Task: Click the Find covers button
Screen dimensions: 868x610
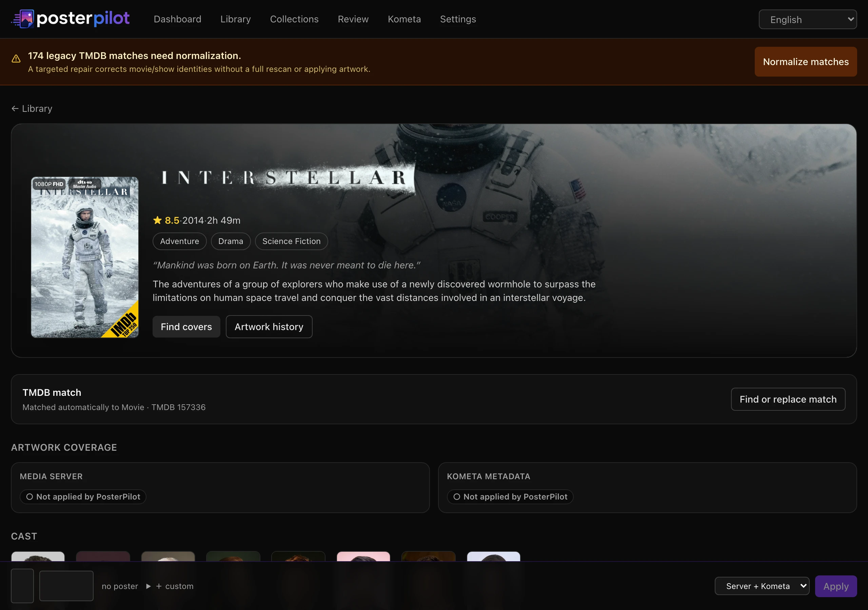Action: click(x=186, y=327)
